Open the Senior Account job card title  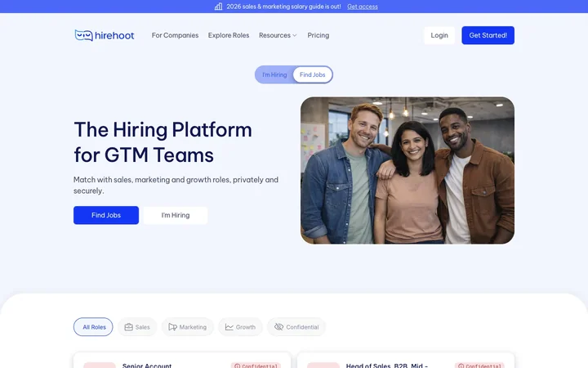pos(147,366)
